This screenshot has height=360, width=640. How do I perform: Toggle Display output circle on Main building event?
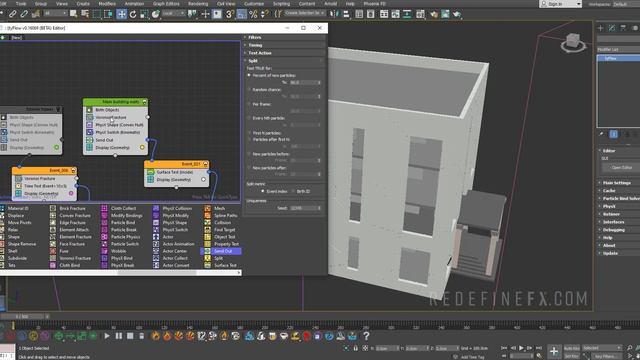pyautogui.click(x=142, y=147)
